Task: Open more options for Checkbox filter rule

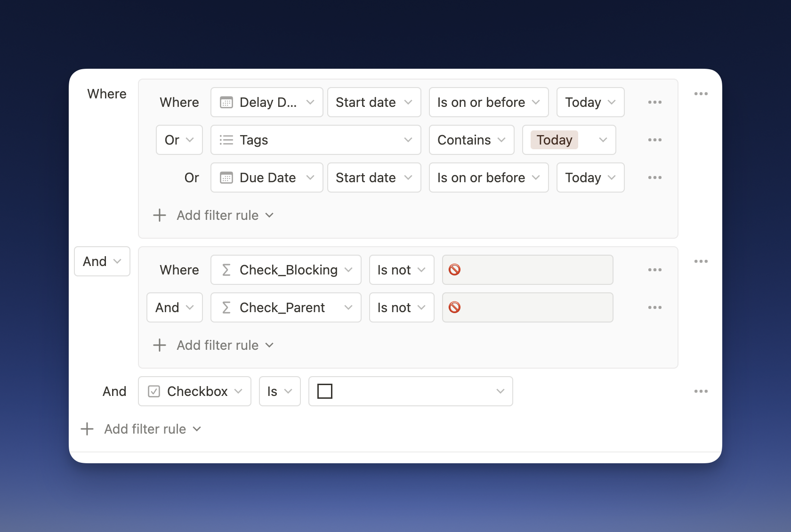Action: 701,391
